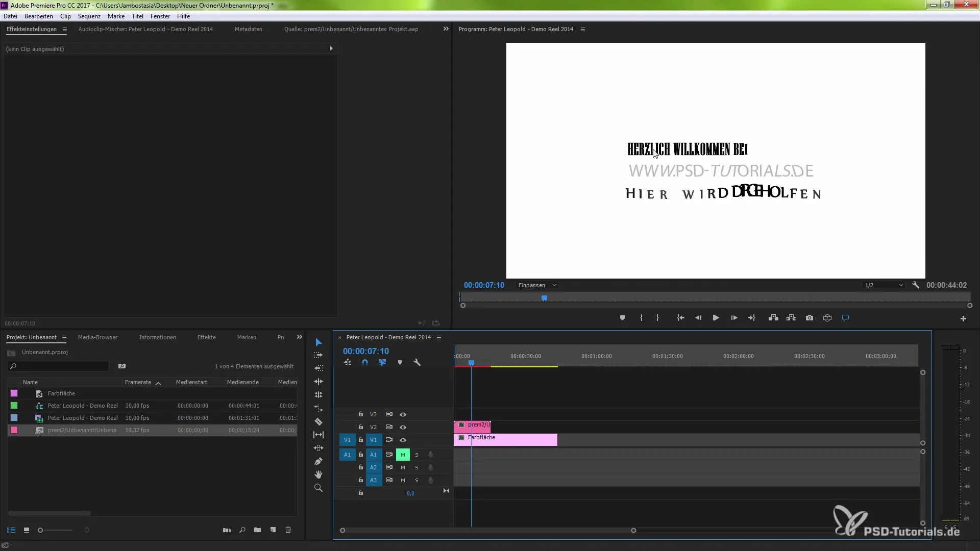This screenshot has height=551, width=980.
Task: Click Mark In button
Action: coord(641,318)
